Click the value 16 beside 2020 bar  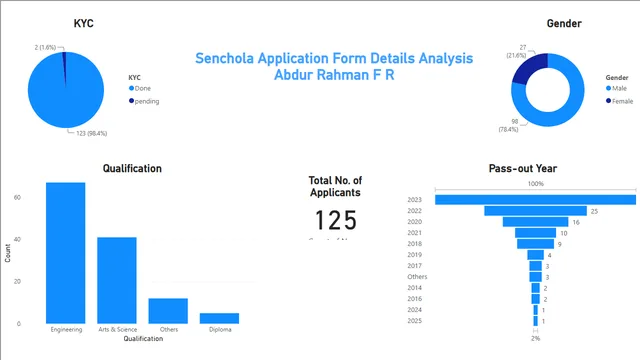tap(576, 222)
